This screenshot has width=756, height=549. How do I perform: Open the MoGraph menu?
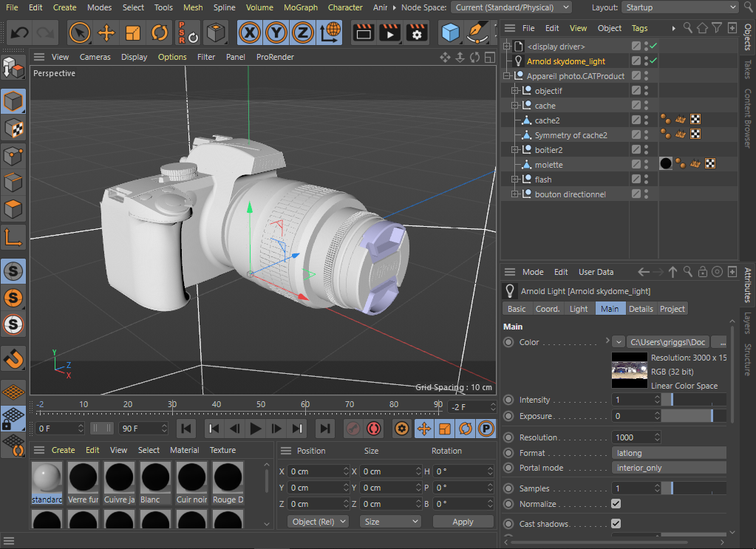(301, 7)
